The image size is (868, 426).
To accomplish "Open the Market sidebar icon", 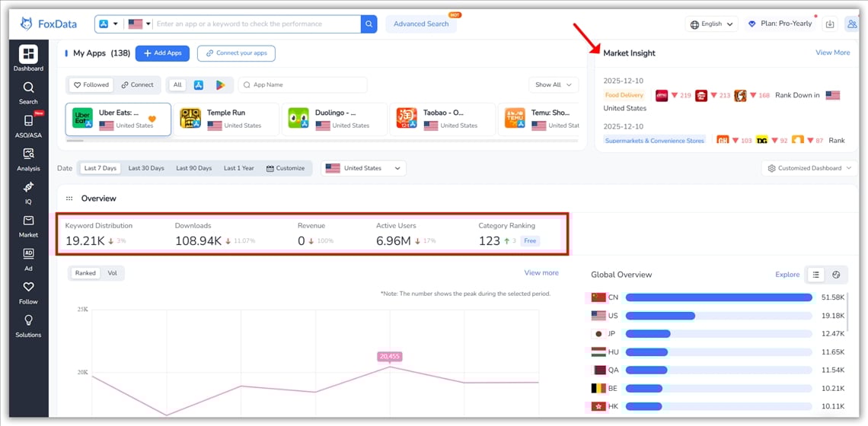I will (x=28, y=225).
